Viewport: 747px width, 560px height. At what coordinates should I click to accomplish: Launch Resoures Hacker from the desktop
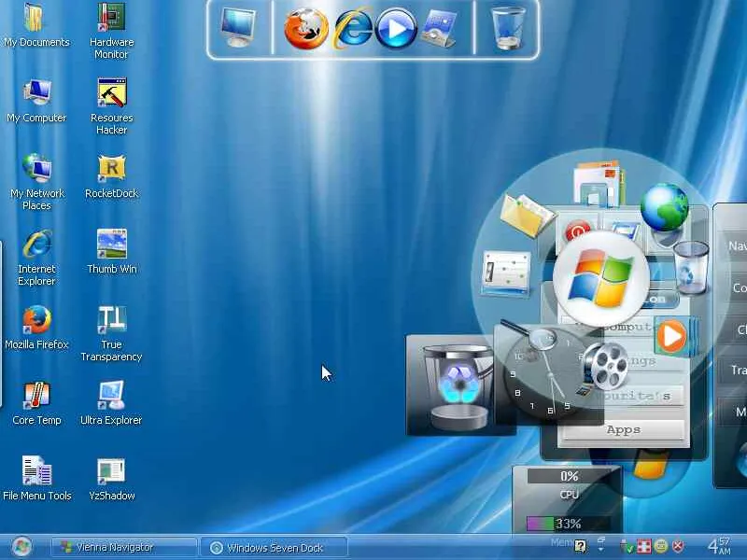(x=111, y=106)
